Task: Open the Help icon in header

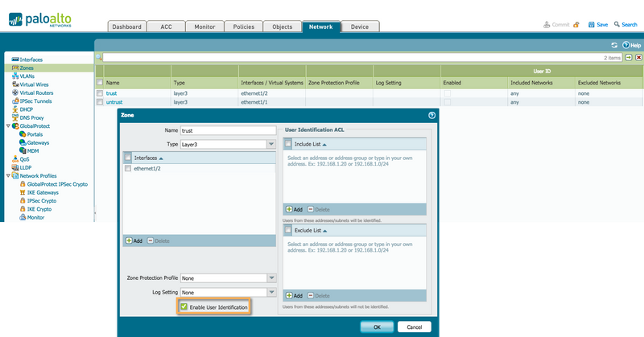Action: pos(626,45)
